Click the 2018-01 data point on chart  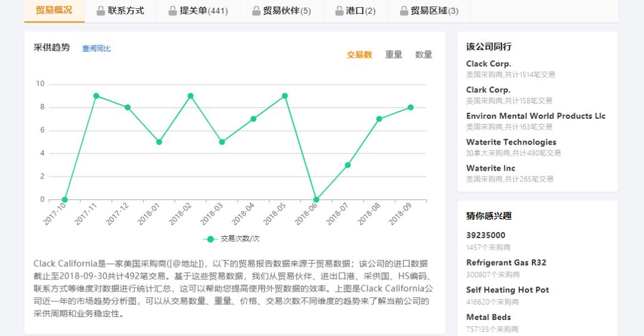click(159, 142)
